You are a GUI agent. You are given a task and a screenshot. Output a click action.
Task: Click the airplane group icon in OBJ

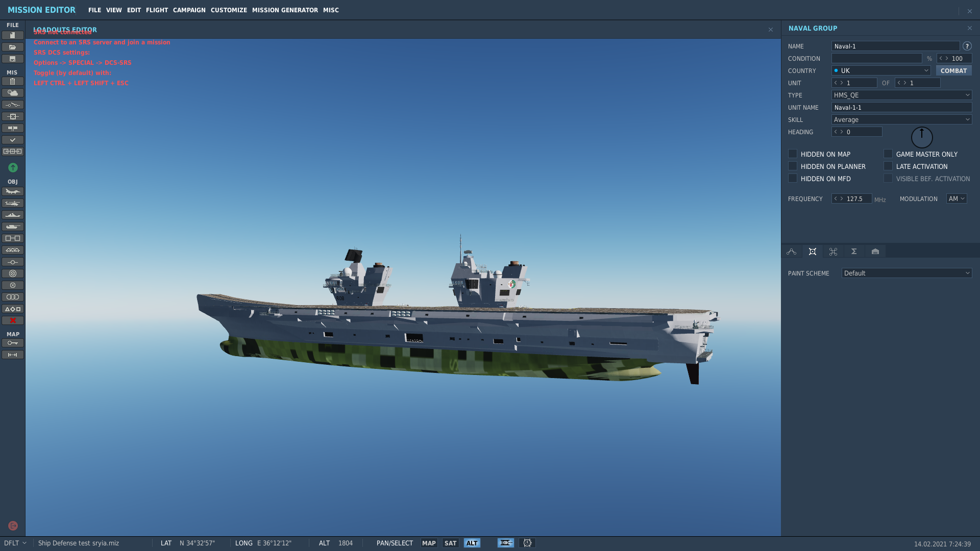coord(13,191)
